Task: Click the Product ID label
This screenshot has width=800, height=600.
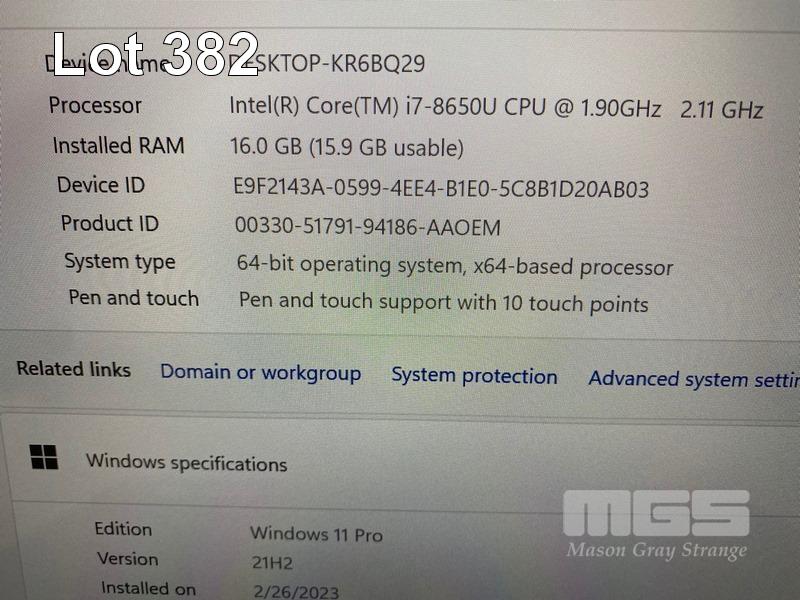Action: [110, 223]
